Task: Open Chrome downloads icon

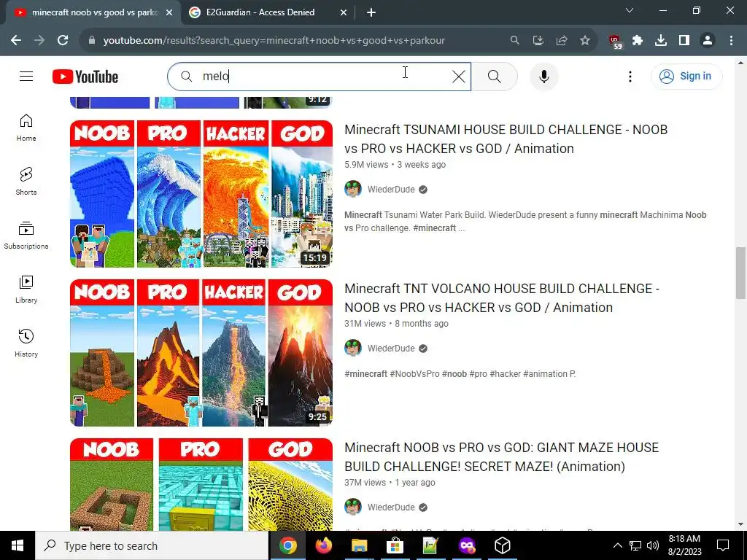Action: [x=661, y=41]
